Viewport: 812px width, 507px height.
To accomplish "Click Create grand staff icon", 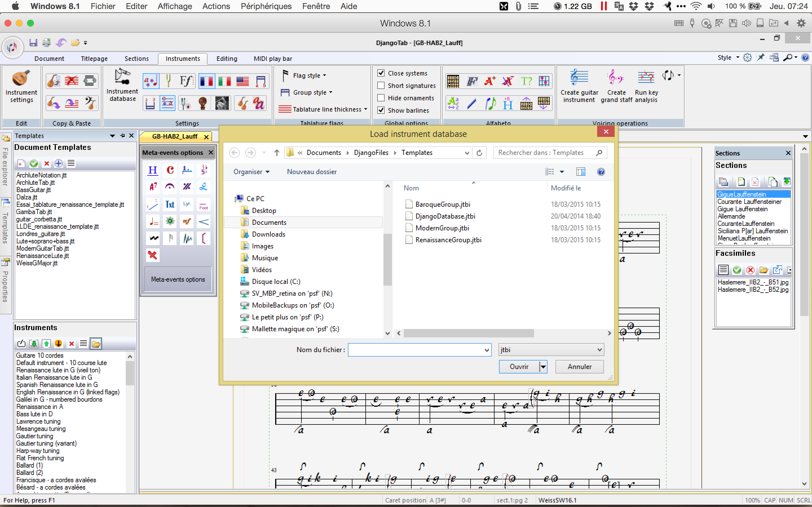I will tap(616, 78).
